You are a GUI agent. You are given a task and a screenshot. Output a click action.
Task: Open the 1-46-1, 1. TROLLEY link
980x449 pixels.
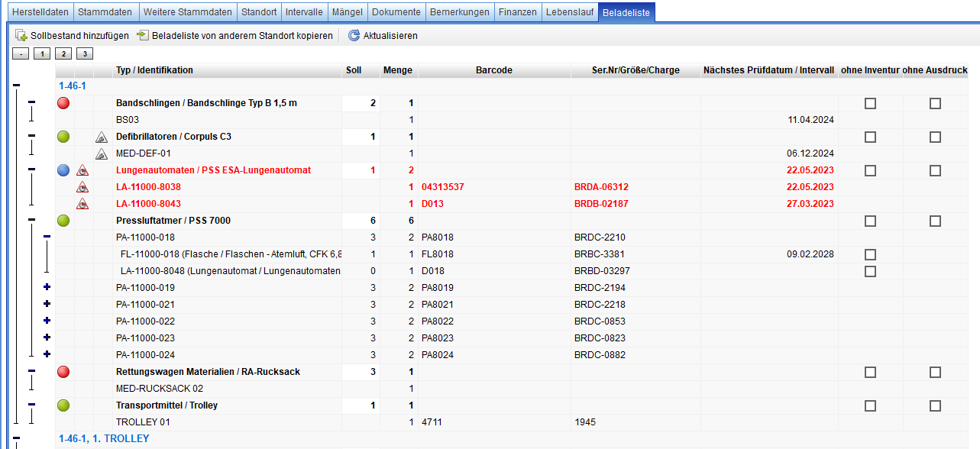[x=104, y=438]
